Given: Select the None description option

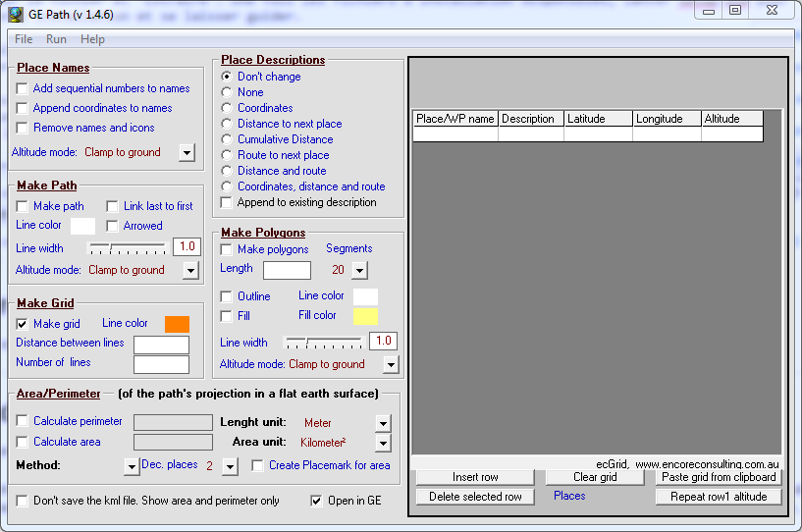Looking at the screenshot, I should click(227, 92).
